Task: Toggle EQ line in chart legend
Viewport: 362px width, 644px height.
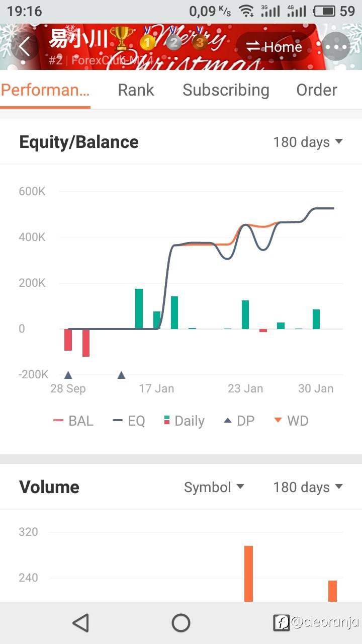Action: (x=129, y=421)
